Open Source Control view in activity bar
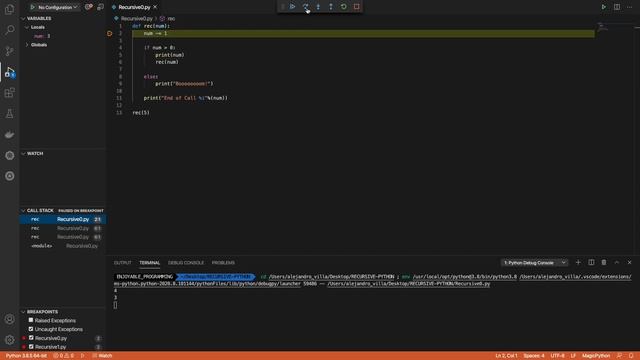Viewport: 640px width, 360px height. [x=9, y=51]
